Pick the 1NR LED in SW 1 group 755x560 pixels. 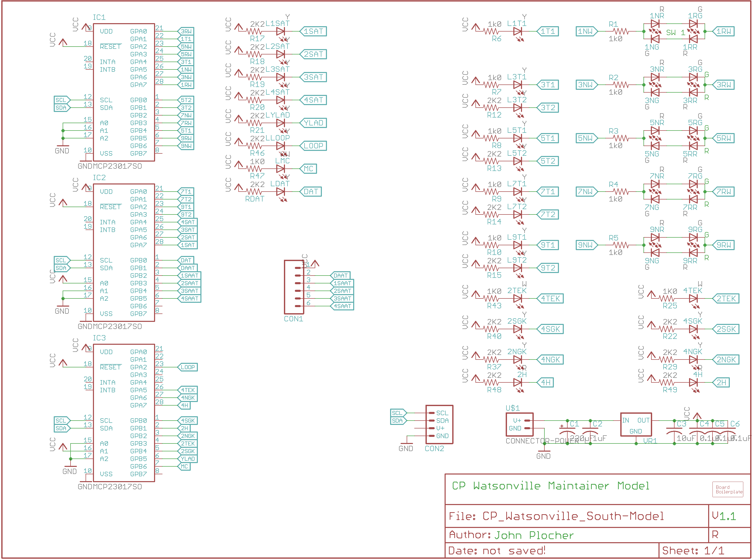tap(655, 24)
